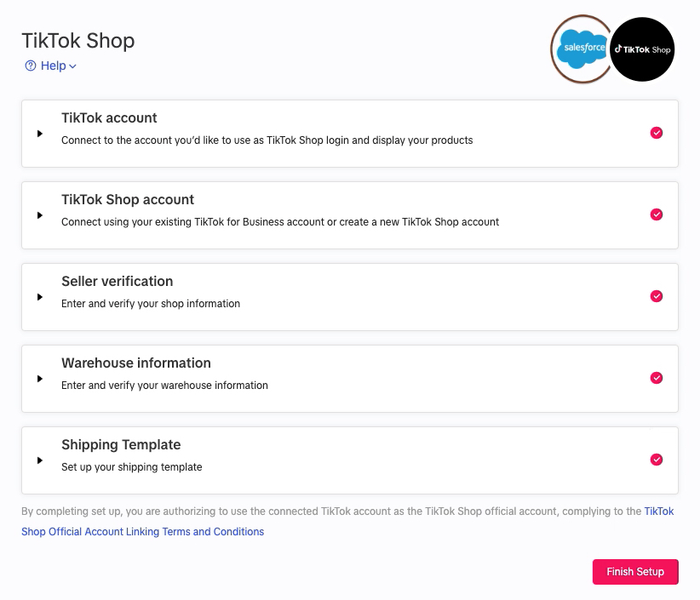Click the Shipping Template heading
Viewport: 700px width, 600px height.
121,445
